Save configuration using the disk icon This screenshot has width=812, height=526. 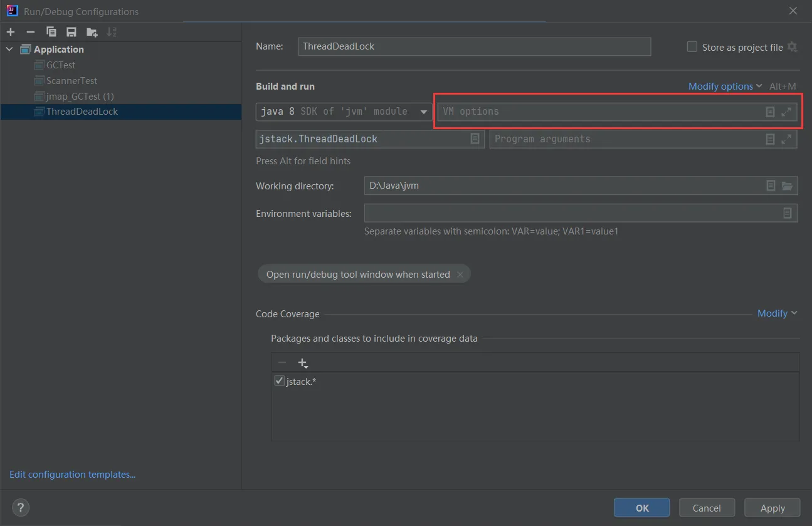point(71,32)
